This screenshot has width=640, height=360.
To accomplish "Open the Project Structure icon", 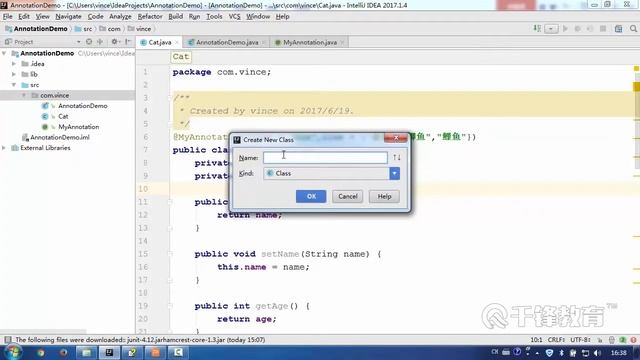I will pyautogui.click(x=619, y=29).
